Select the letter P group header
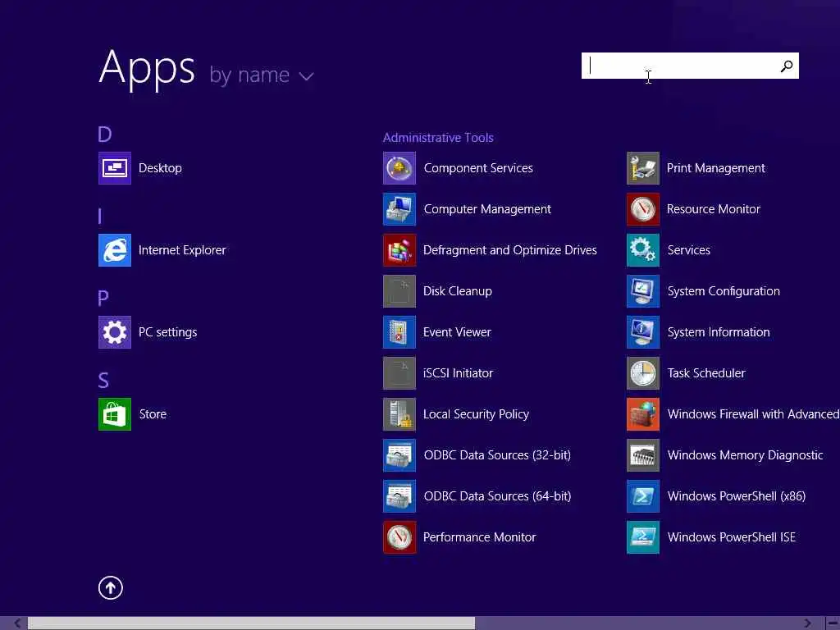This screenshot has width=840, height=630. click(103, 298)
